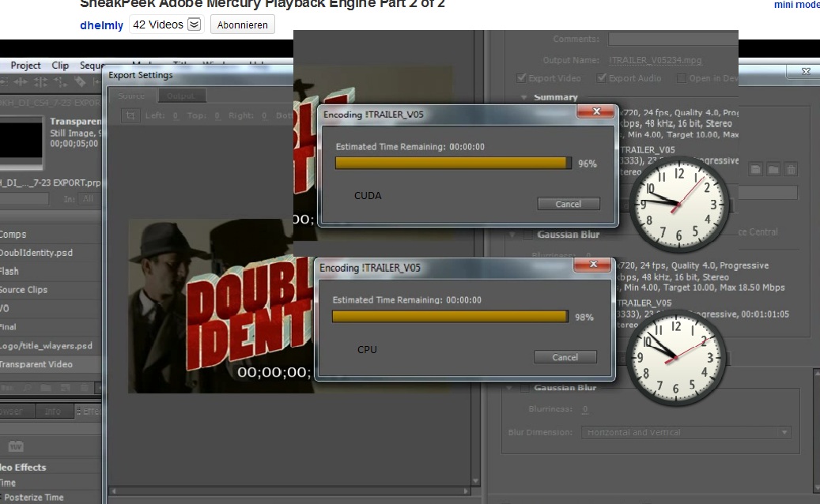Open the YouTube video list dropdown icon
This screenshot has height=504, width=820.
coord(194,24)
